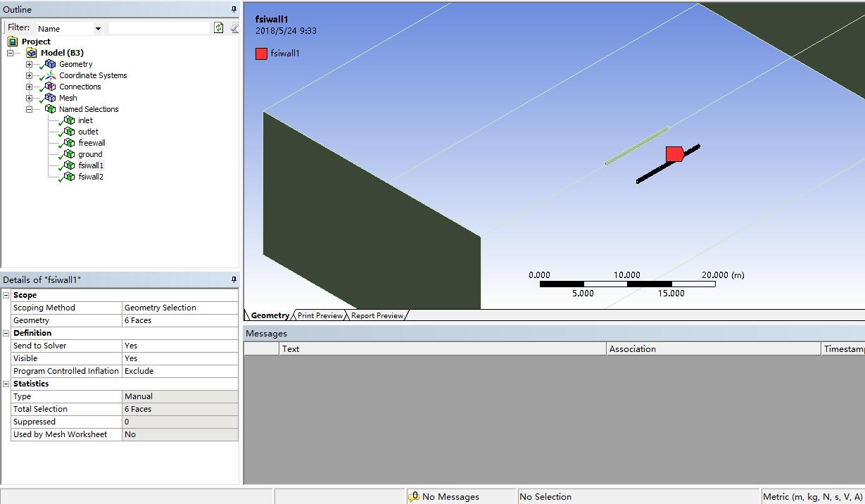Select the inlet named selection
Image resolution: width=865 pixels, height=504 pixels.
tap(85, 120)
